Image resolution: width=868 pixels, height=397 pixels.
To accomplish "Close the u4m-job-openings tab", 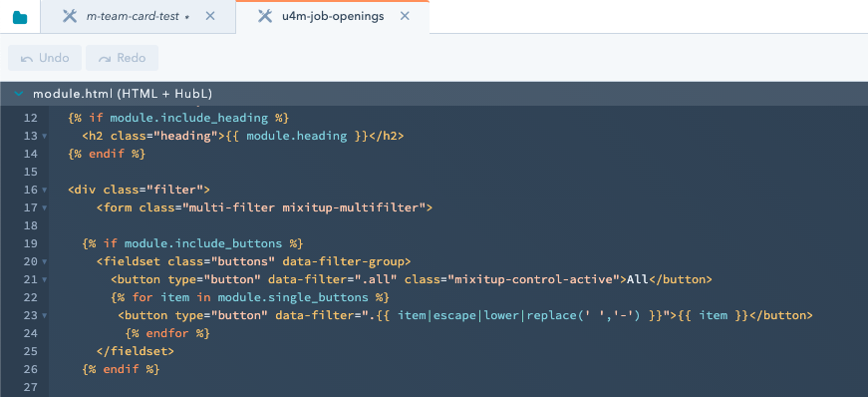I will (405, 17).
